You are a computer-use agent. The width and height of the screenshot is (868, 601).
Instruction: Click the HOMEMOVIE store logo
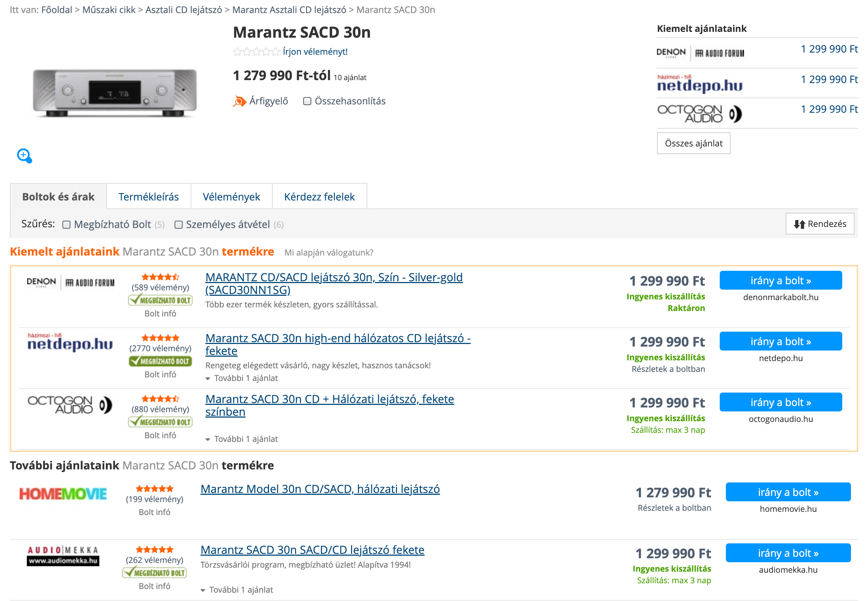[x=63, y=493]
